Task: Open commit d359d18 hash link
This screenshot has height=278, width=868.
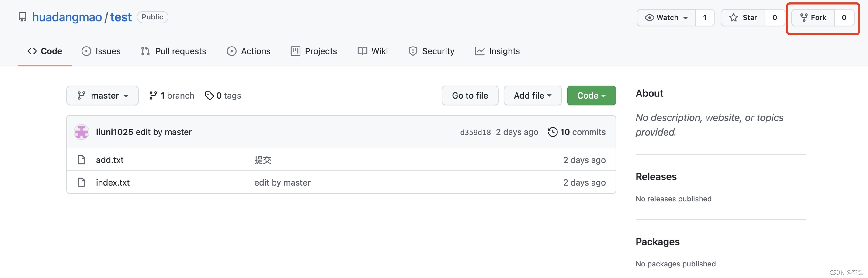Action: click(475, 132)
